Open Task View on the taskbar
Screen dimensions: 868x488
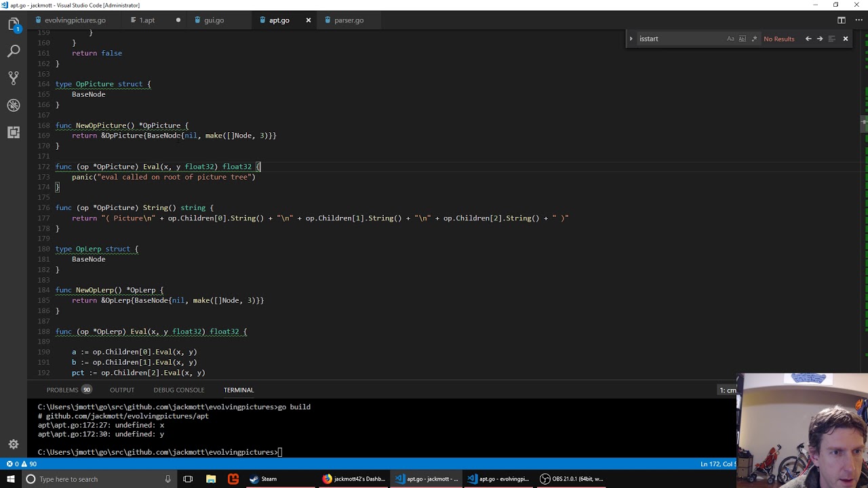pos(188,479)
